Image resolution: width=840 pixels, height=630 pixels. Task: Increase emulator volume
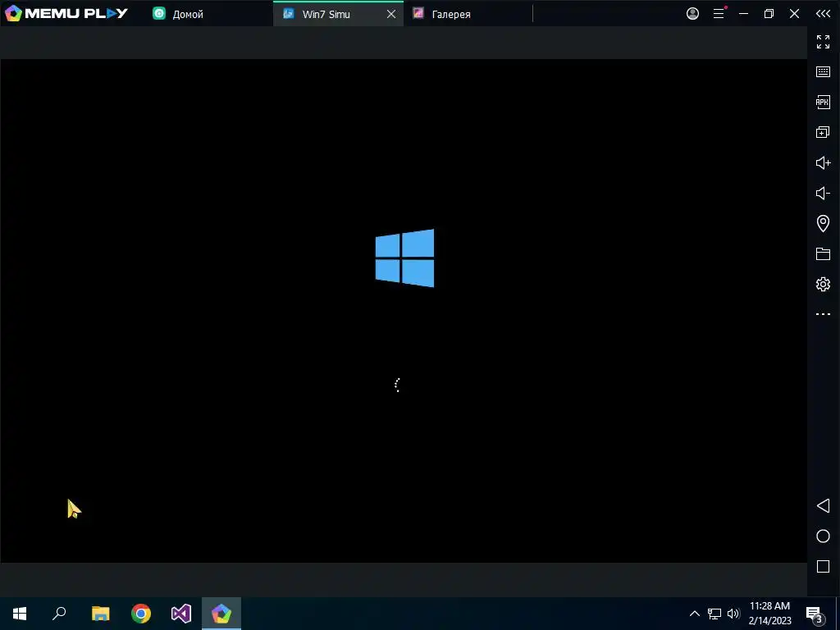pos(823,162)
